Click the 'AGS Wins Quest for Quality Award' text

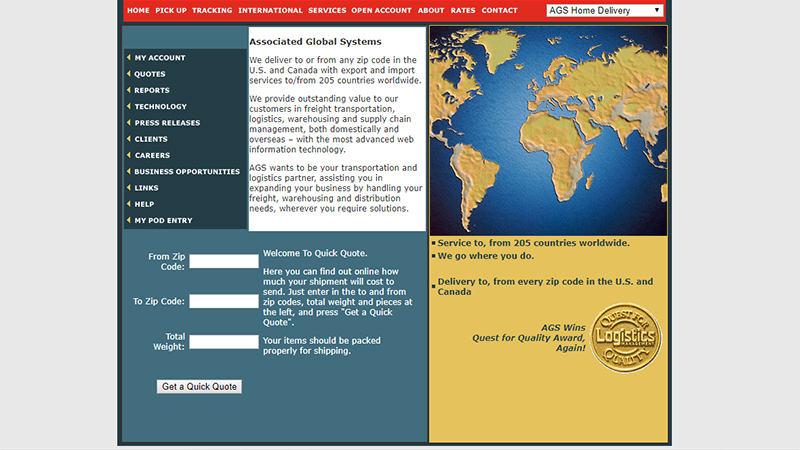coord(529,338)
